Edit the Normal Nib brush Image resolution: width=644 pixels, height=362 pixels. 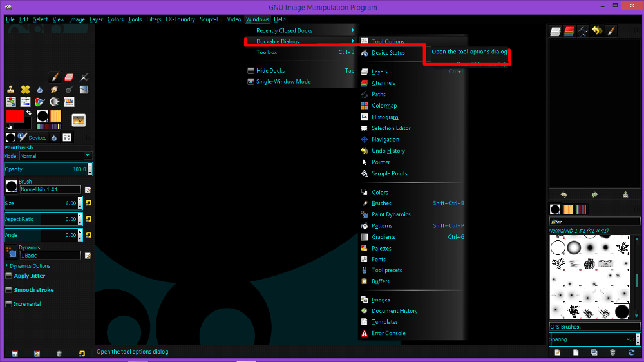[x=88, y=190]
